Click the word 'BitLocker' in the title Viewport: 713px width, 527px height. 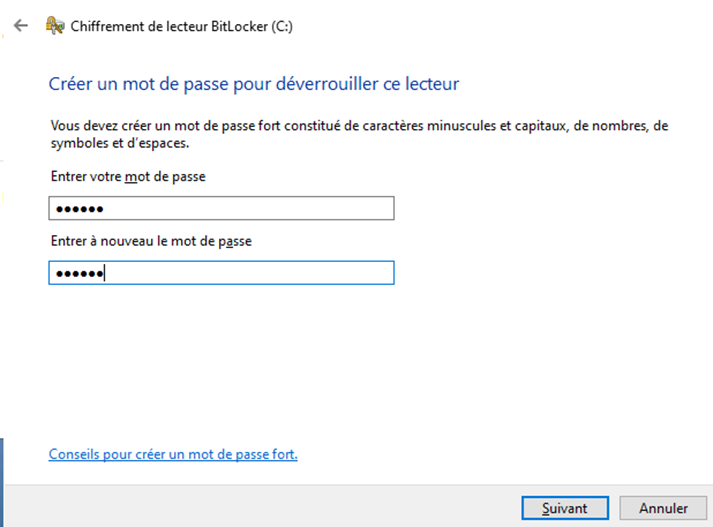tap(240, 26)
